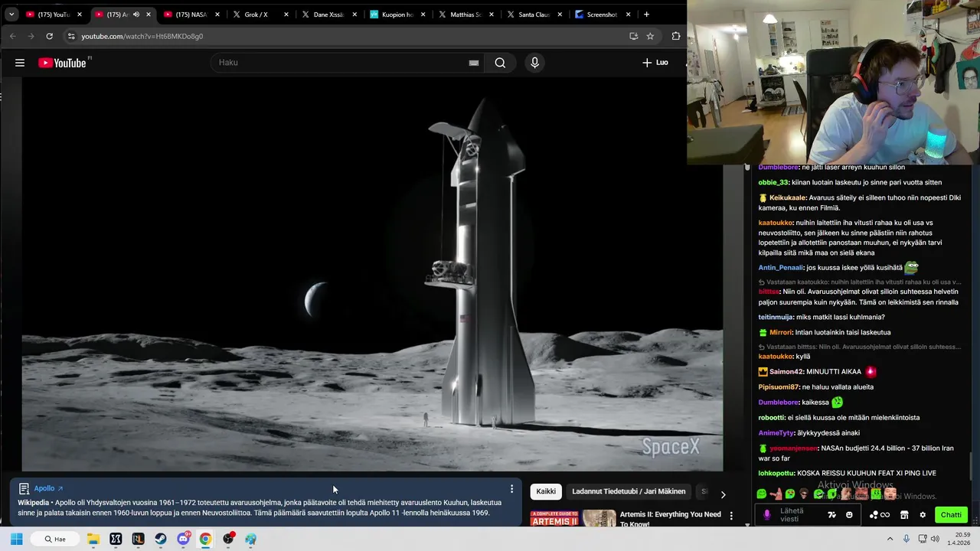View site information icon beside the URL
The image size is (980, 551).
[71, 36]
